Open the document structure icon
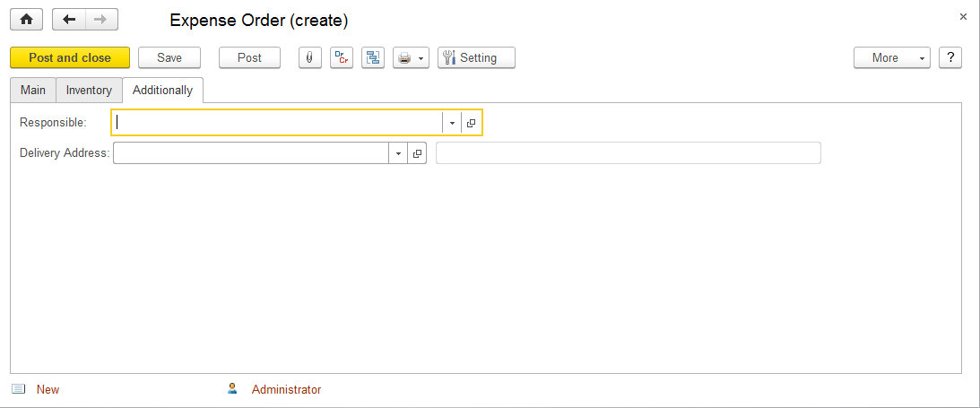980x408 pixels. pos(373,57)
